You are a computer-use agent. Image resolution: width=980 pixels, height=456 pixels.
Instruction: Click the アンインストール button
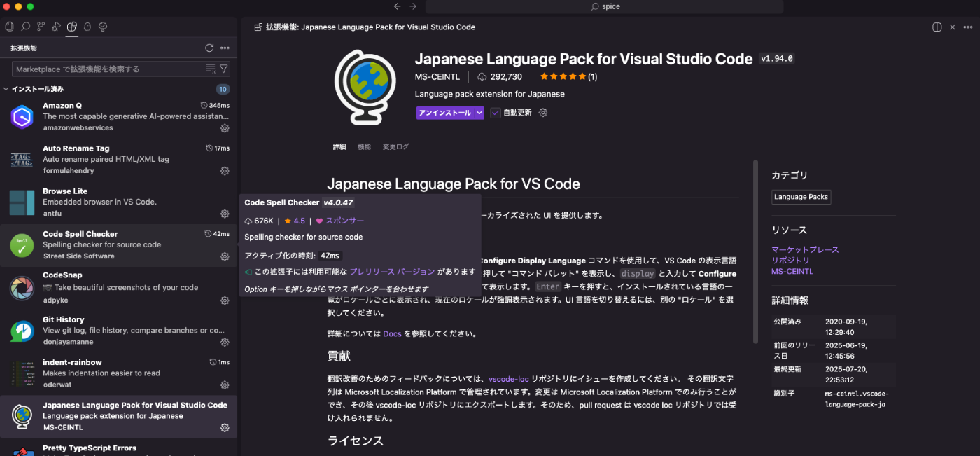tap(445, 113)
